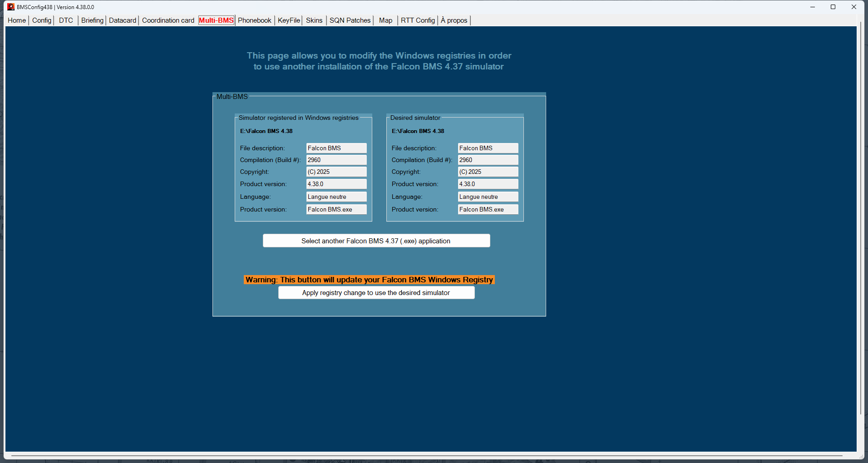Click the orange registry warning label
The width and height of the screenshot is (868, 463).
[369, 280]
